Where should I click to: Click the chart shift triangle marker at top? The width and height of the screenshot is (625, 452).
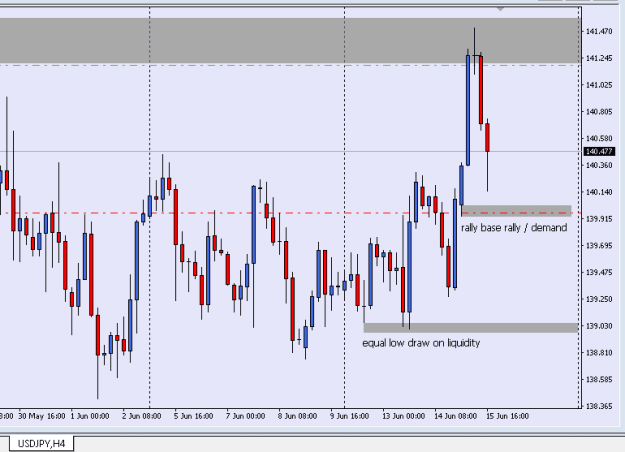[x=501, y=9]
